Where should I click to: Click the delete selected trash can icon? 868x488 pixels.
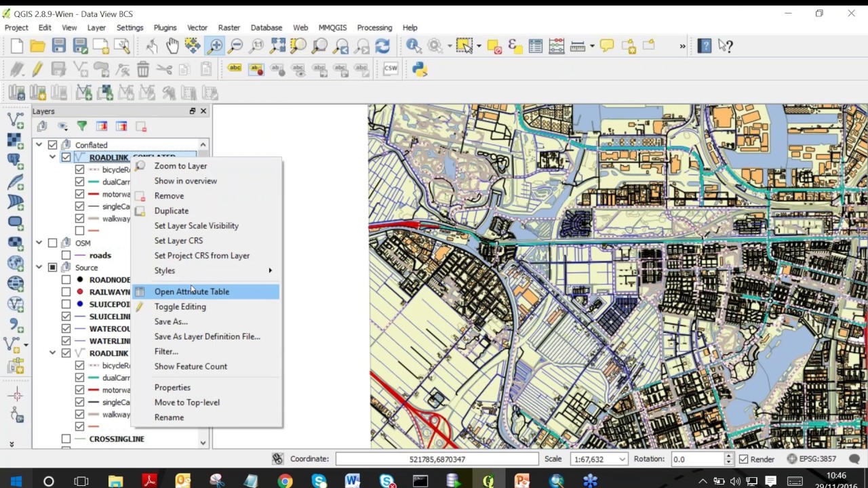[143, 68]
